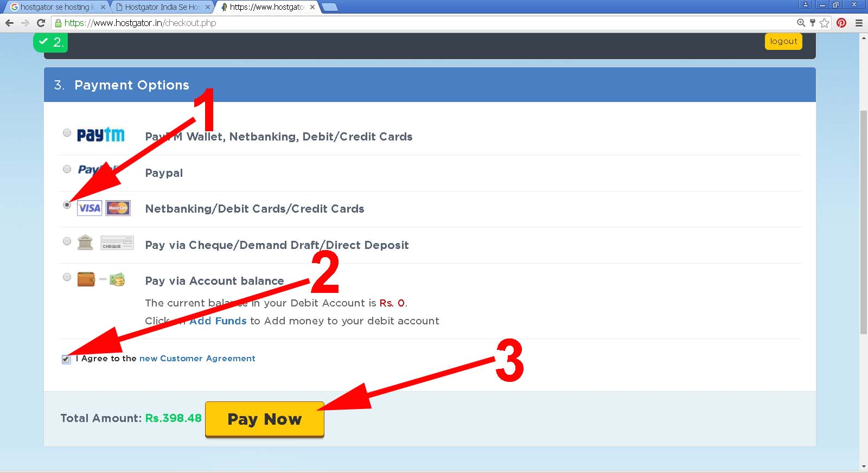
Task: Select the Paytm payment radio button
Action: [x=67, y=133]
